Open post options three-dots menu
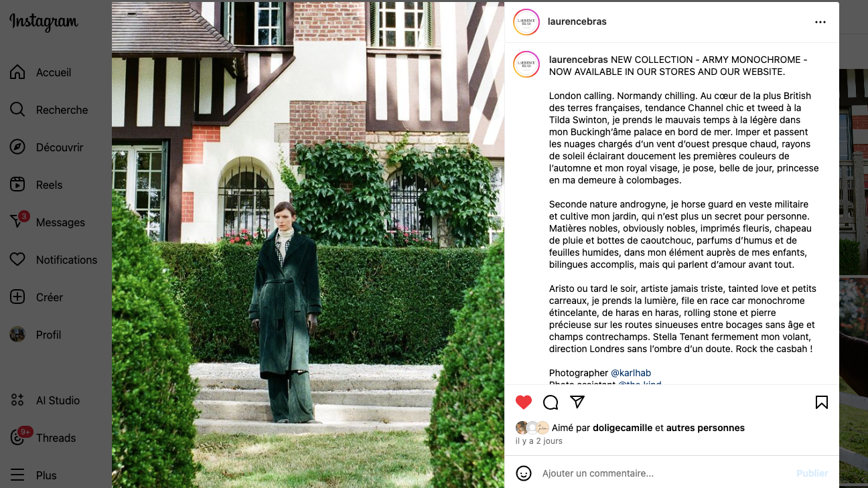The height and width of the screenshot is (488, 868). [x=820, y=22]
